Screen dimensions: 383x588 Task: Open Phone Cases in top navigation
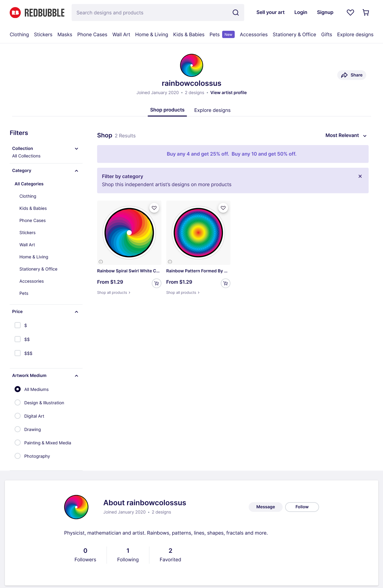click(x=92, y=35)
